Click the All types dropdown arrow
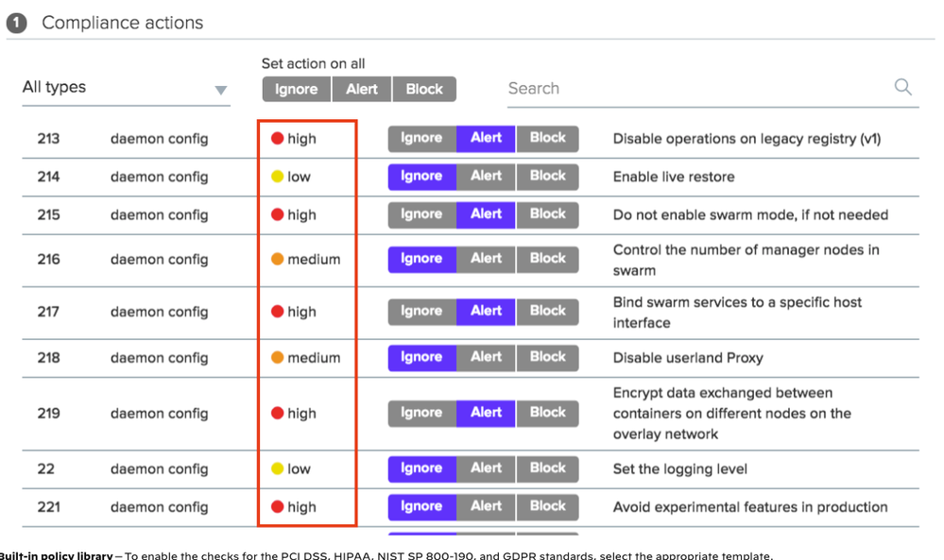 coord(221,91)
